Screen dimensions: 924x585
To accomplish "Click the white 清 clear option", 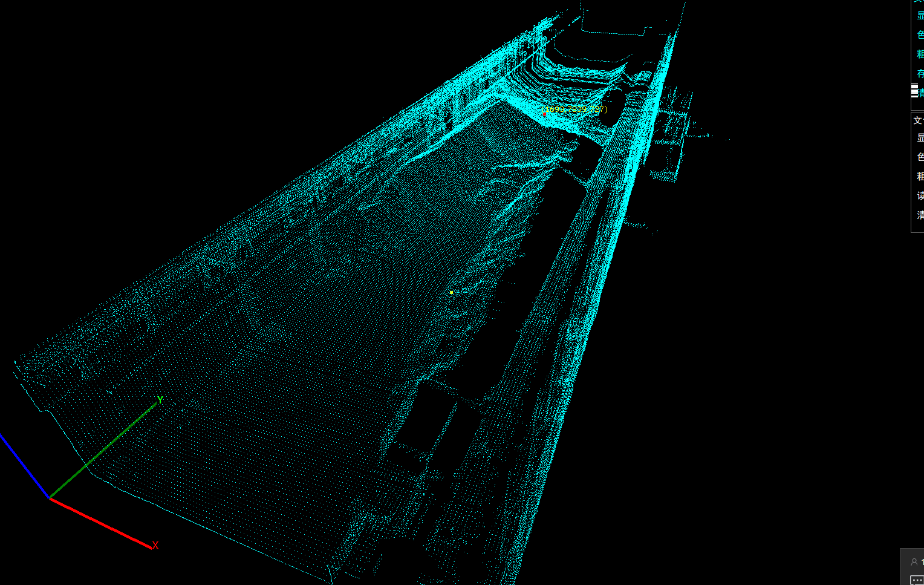I will 920,215.
